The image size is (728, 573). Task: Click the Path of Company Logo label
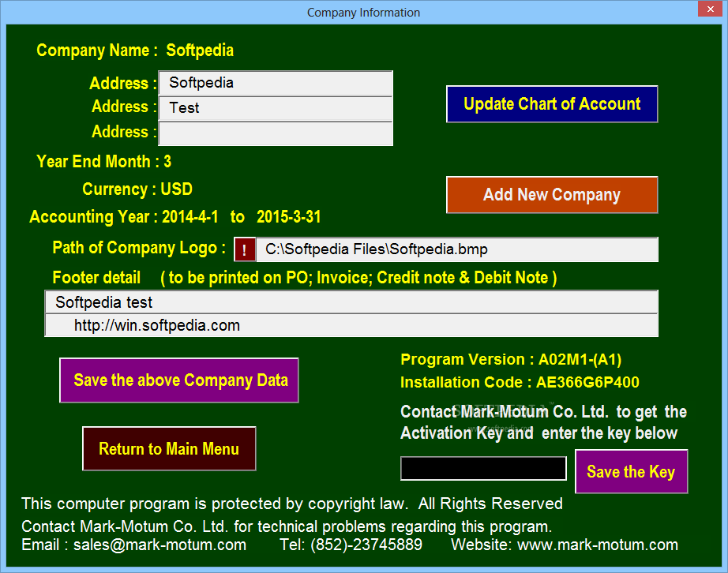coord(139,248)
